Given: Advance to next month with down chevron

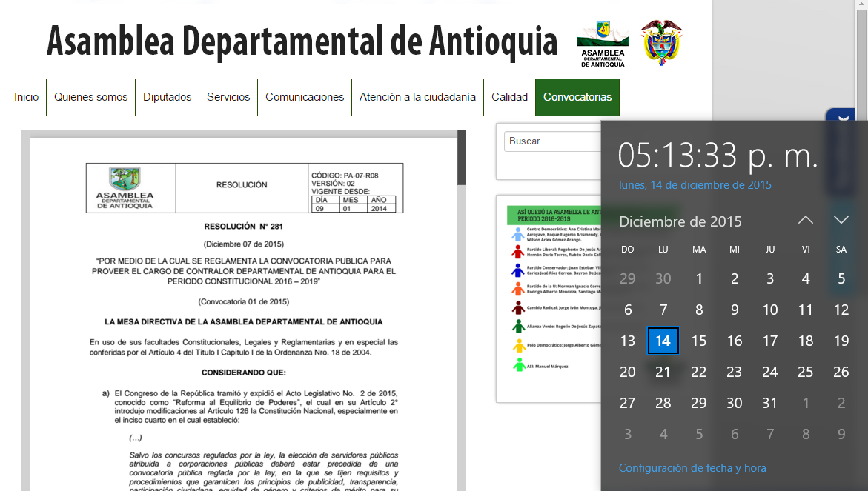Looking at the screenshot, I should click(841, 220).
